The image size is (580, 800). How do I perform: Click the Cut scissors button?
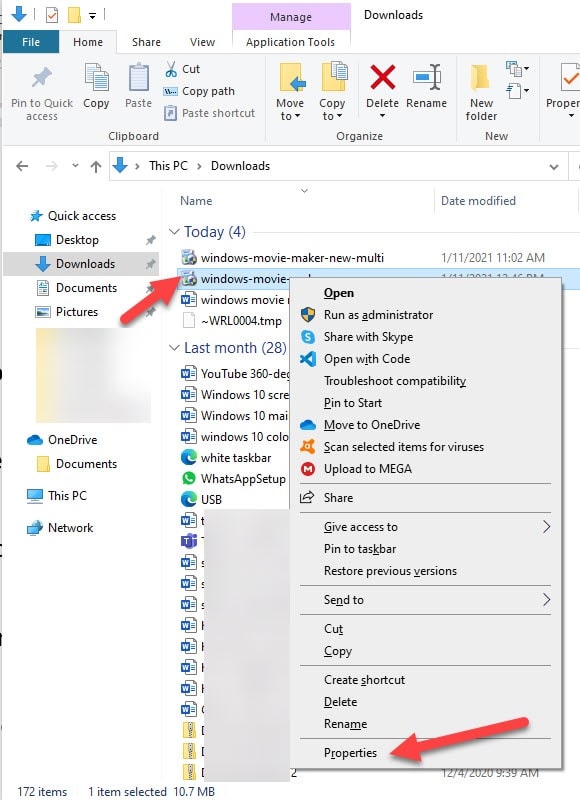pos(182,69)
